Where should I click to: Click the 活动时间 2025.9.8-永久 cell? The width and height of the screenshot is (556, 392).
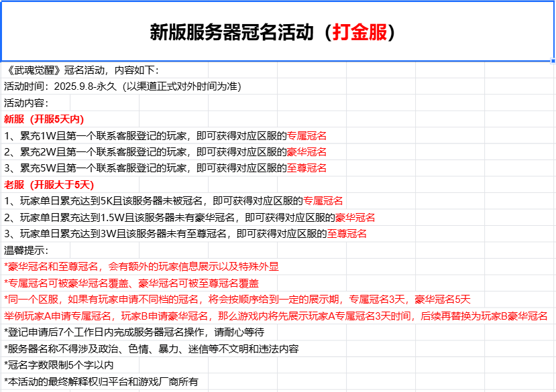point(122,86)
